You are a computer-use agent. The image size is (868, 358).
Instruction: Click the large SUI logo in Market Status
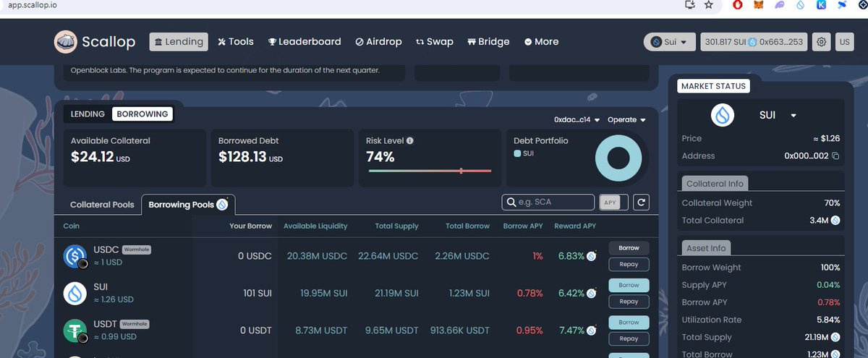coord(723,116)
